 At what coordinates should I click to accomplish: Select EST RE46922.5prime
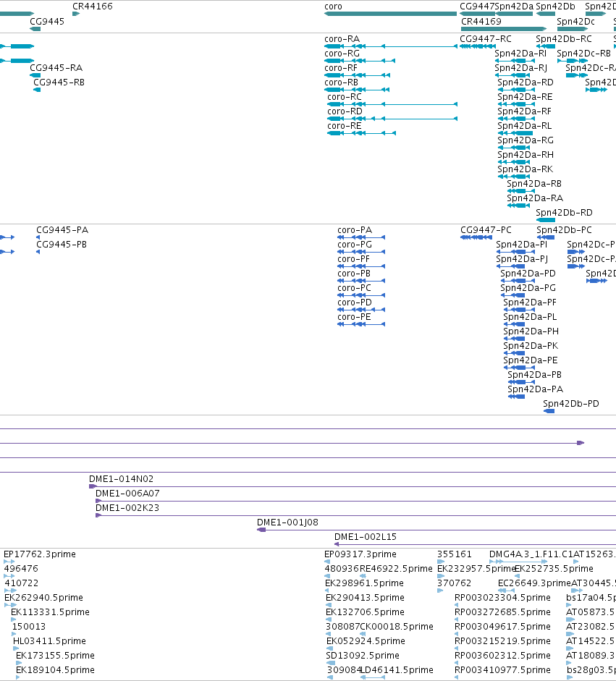pyautogui.click(x=396, y=569)
